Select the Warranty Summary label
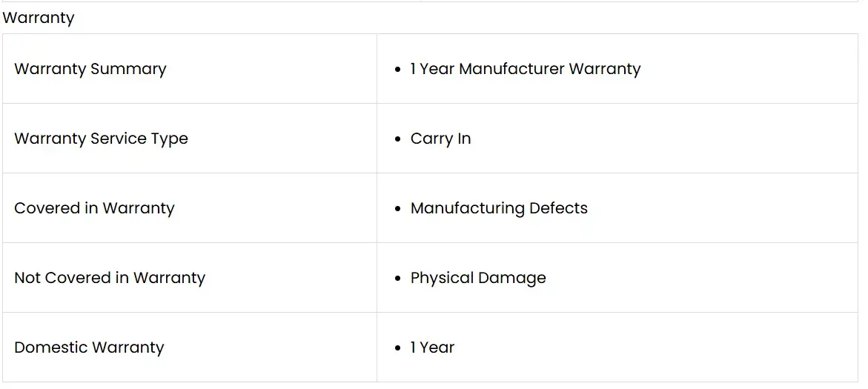Viewport: 868px width, 389px height. coord(90,69)
